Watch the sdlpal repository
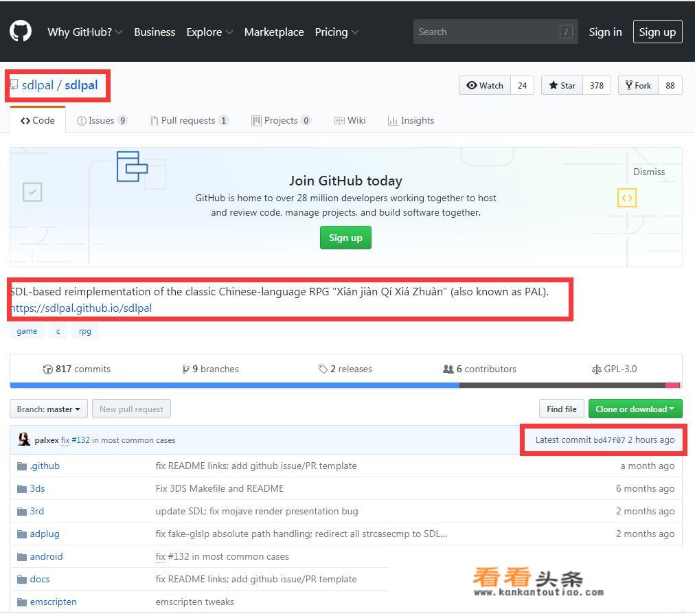Image resolution: width=695 pixels, height=616 pixels. [x=485, y=85]
